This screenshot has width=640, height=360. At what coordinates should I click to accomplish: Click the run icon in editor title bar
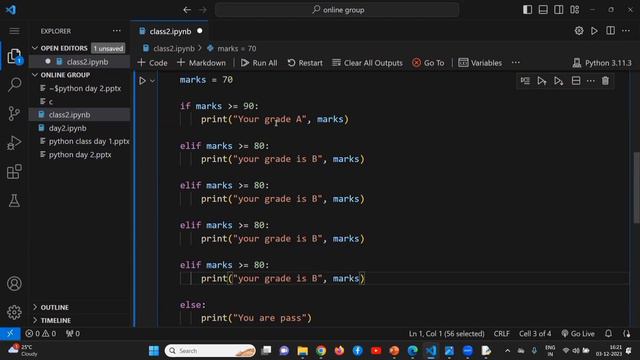pyautogui.click(x=594, y=31)
